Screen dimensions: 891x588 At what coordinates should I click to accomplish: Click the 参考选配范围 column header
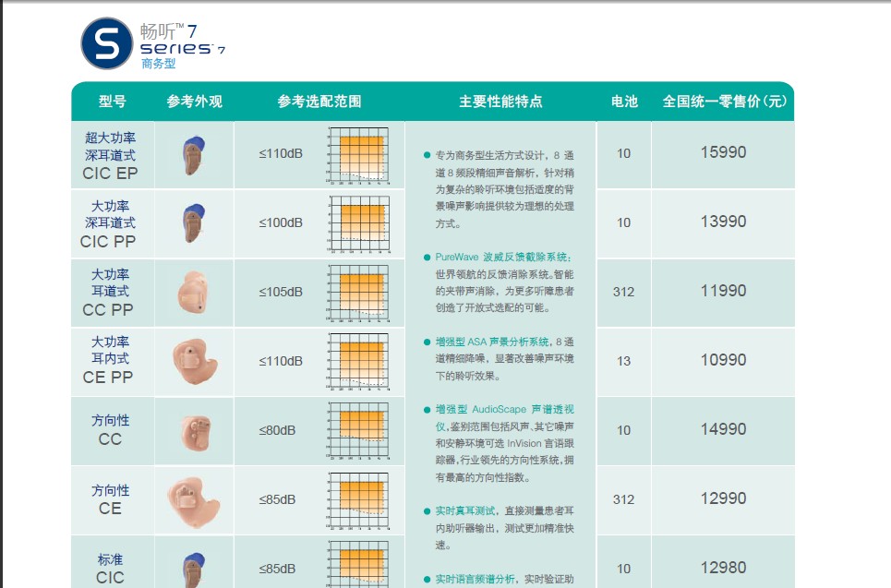(x=319, y=102)
